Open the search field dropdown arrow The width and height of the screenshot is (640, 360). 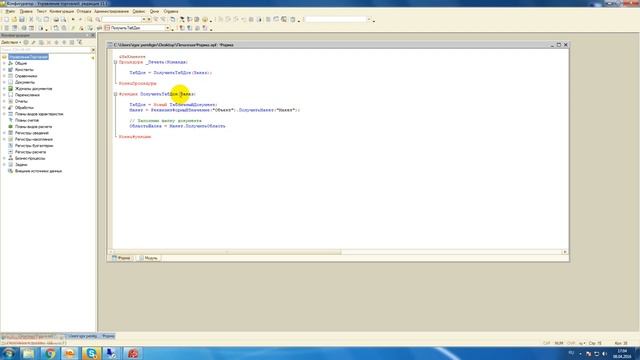144,20
